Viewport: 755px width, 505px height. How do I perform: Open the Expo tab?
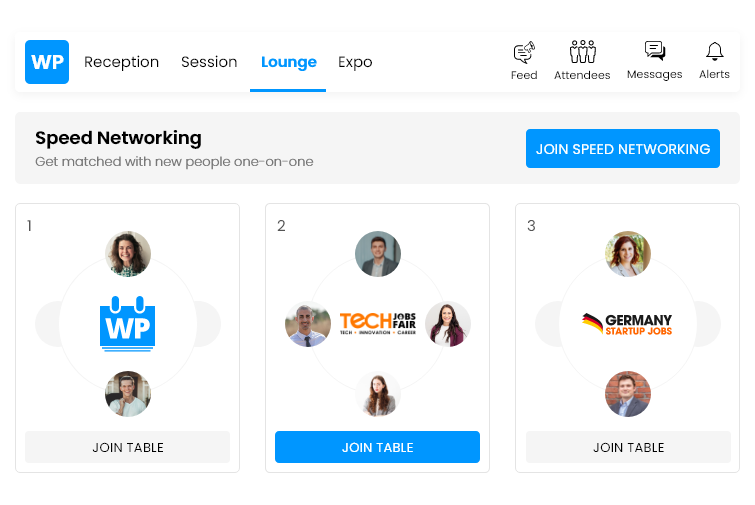click(x=355, y=62)
